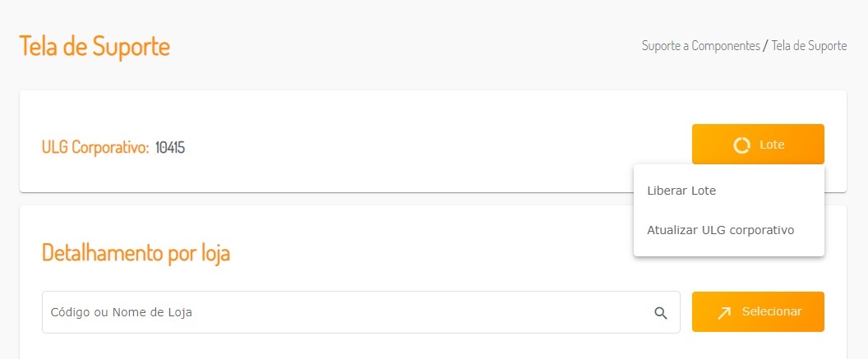Click the Lote text label on the button
Screen dimensions: 868x359
(x=772, y=145)
